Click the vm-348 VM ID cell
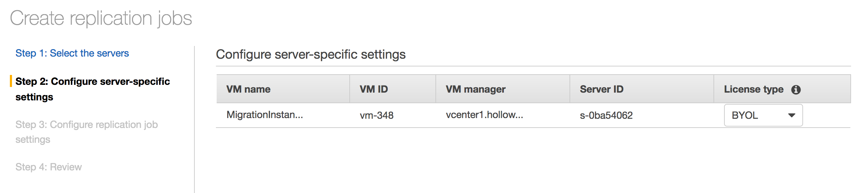Image resolution: width=868 pixels, height=193 pixels. click(x=376, y=115)
